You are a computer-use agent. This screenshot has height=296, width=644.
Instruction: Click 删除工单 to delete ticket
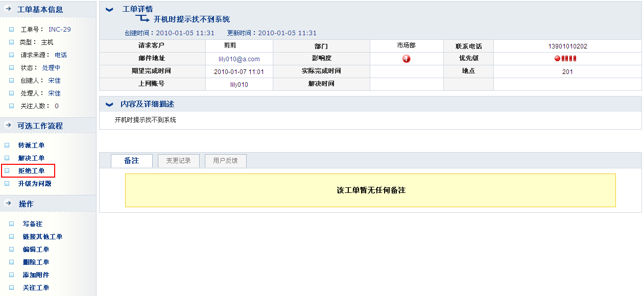pyautogui.click(x=36, y=262)
